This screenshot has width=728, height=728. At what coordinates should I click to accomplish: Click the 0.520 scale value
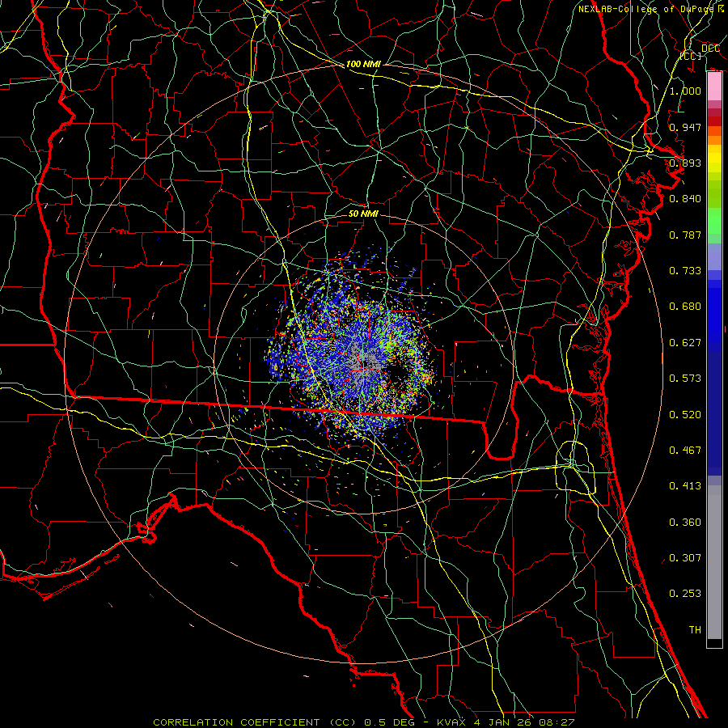click(x=685, y=414)
